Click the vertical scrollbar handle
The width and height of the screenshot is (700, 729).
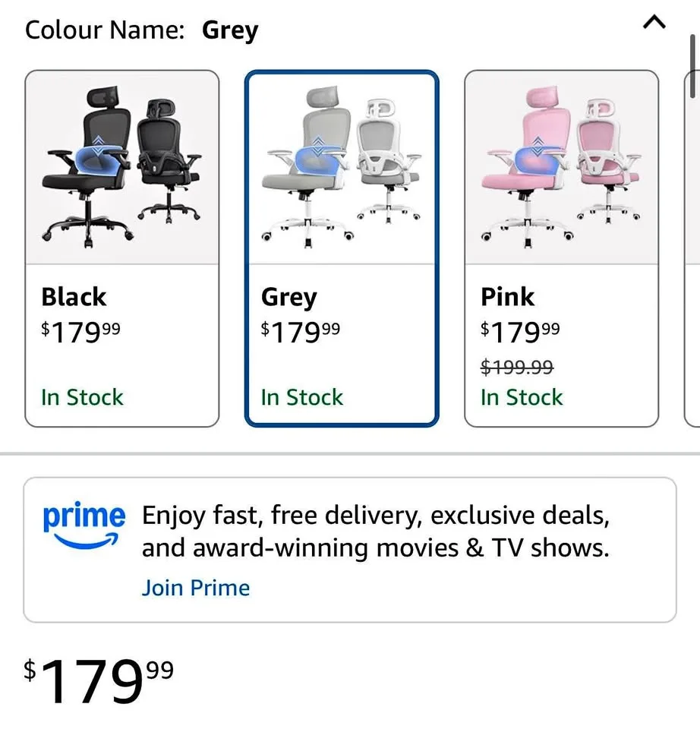tap(692, 65)
